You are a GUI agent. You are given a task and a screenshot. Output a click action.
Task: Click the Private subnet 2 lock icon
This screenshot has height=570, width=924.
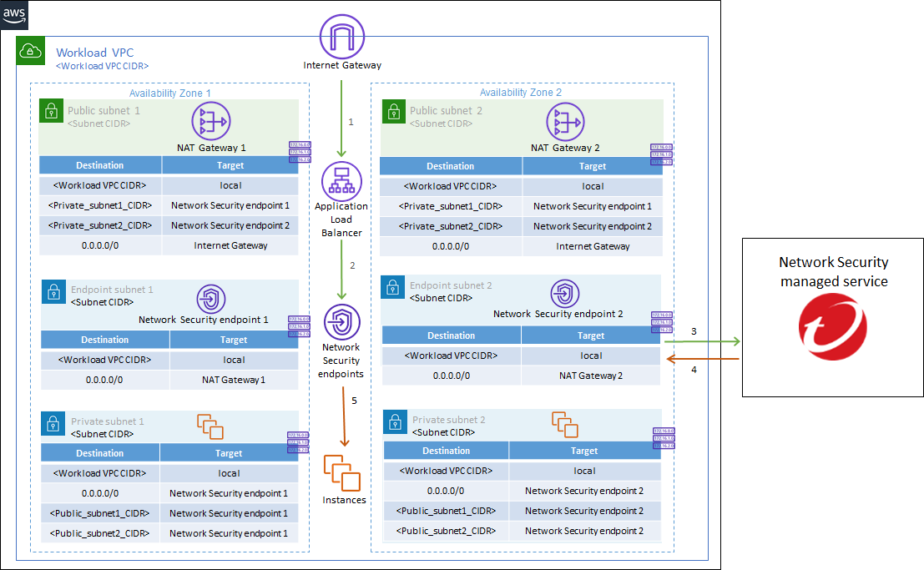pyautogui.click(x=396, y=422)
